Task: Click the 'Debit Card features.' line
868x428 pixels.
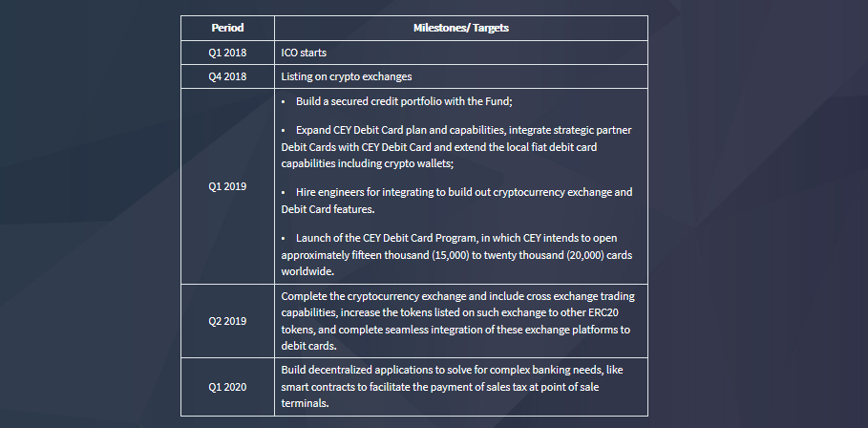Action: (x=328, y=209)
